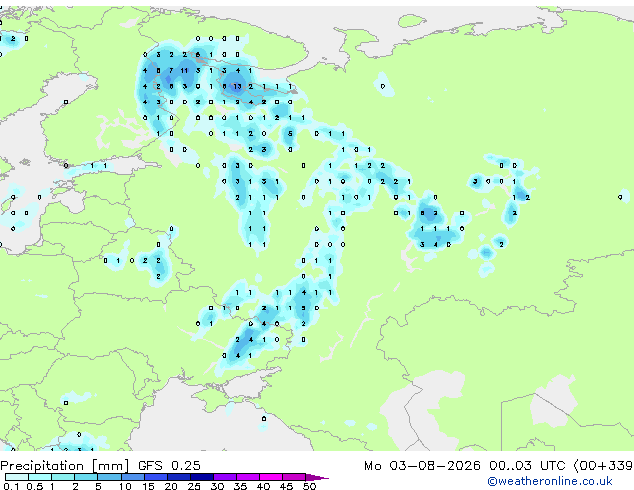The width and height of the screenshot is (634, 490).
Task: Pick the 1–2 mm legend color swatch
Action: tap(63, 477)
